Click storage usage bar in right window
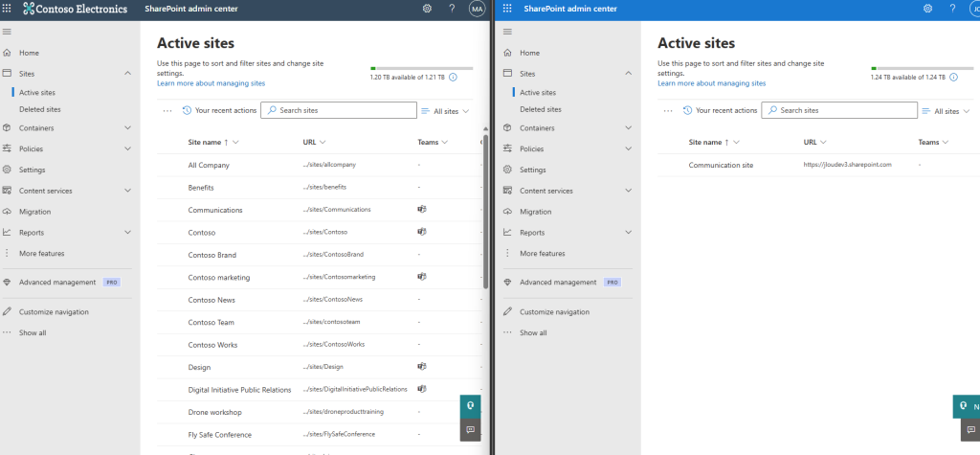 923,68
